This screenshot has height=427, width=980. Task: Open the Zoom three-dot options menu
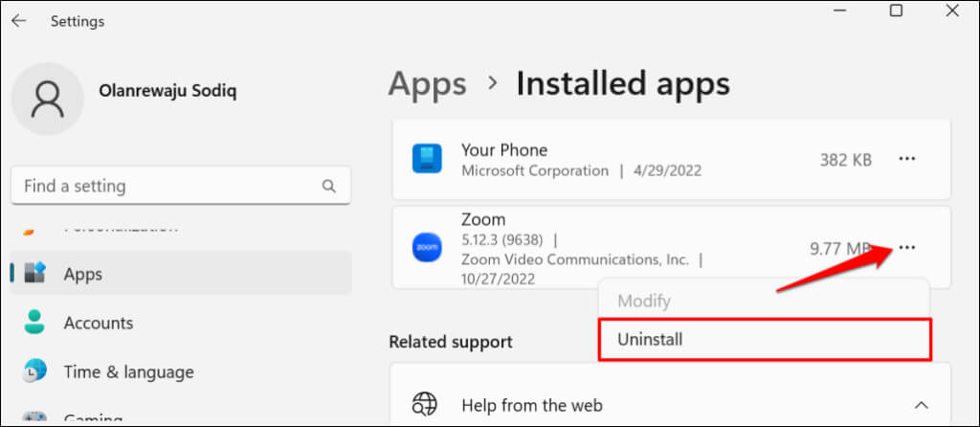coord(907,248)
